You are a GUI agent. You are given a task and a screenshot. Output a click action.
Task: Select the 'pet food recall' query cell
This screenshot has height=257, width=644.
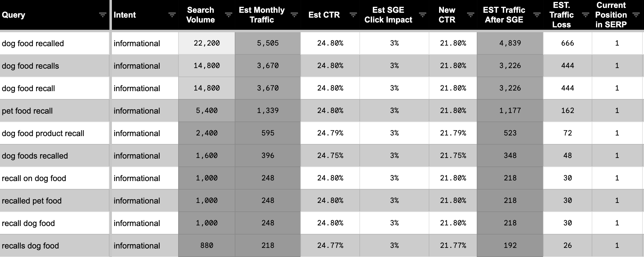[27, 111]
